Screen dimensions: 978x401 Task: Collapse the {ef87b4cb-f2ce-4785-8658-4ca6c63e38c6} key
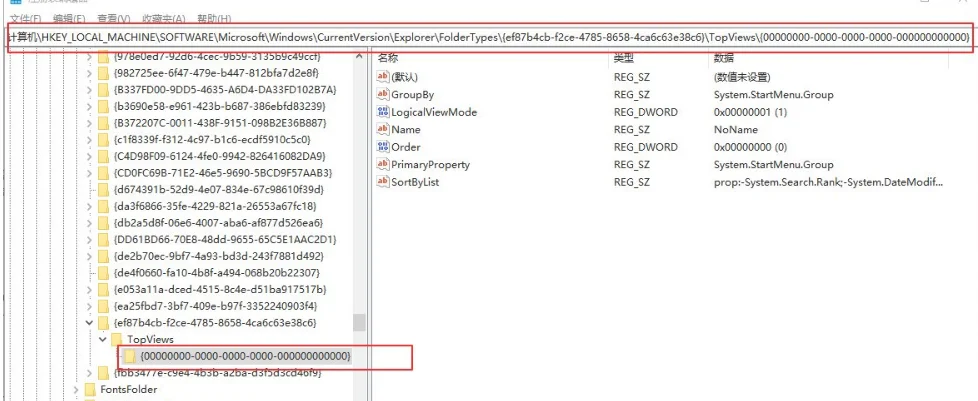pos(90,323)
